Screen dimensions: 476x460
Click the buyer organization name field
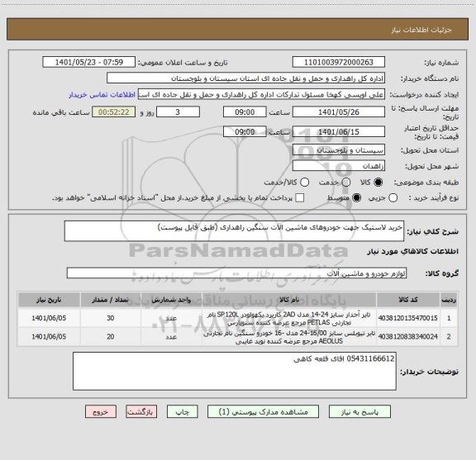pyautogui.click(x=246, y=78)
